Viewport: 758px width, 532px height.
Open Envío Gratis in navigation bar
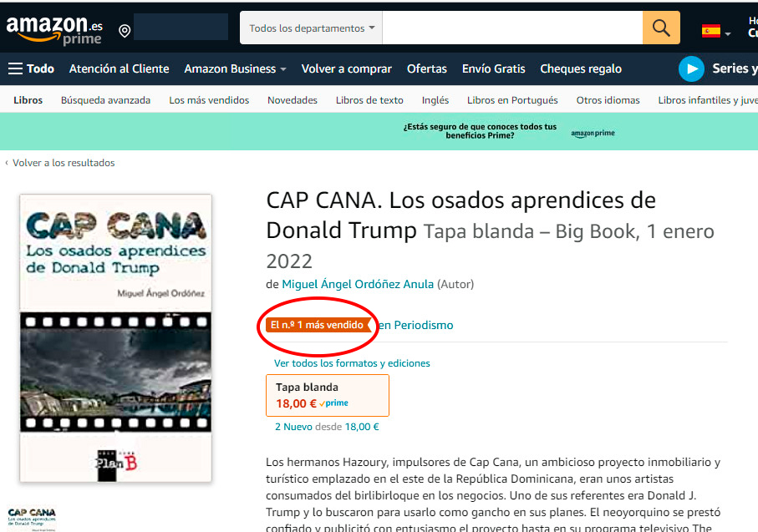[x=494, y=68]
